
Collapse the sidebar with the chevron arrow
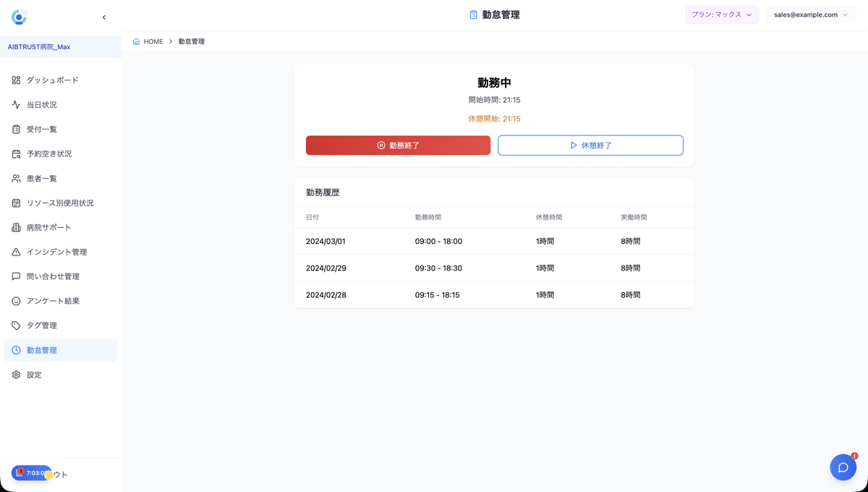pyautogui.click(x=104, y=17)
